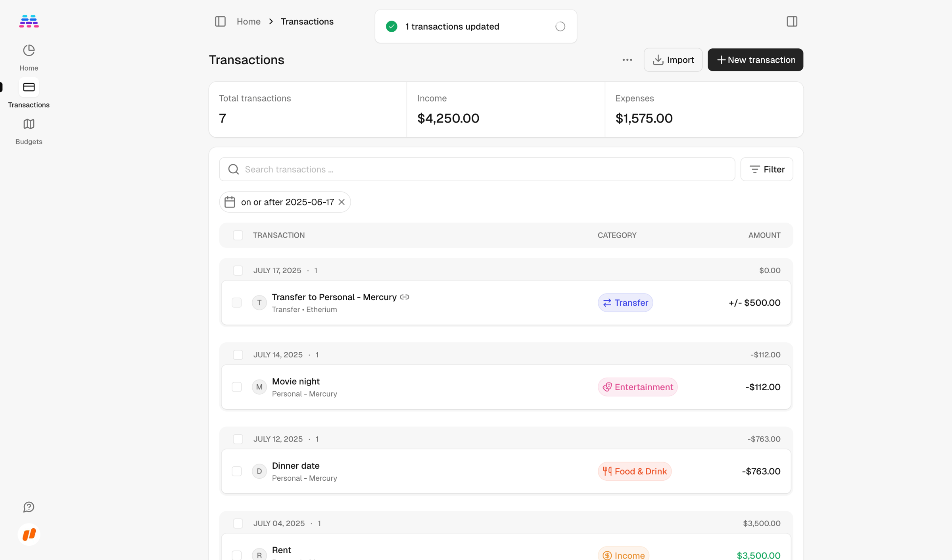Image resolution: width=952 pixels, height=560 pixels.
Task: Check the Movie night transaction
Action: [x=237, y=387]
